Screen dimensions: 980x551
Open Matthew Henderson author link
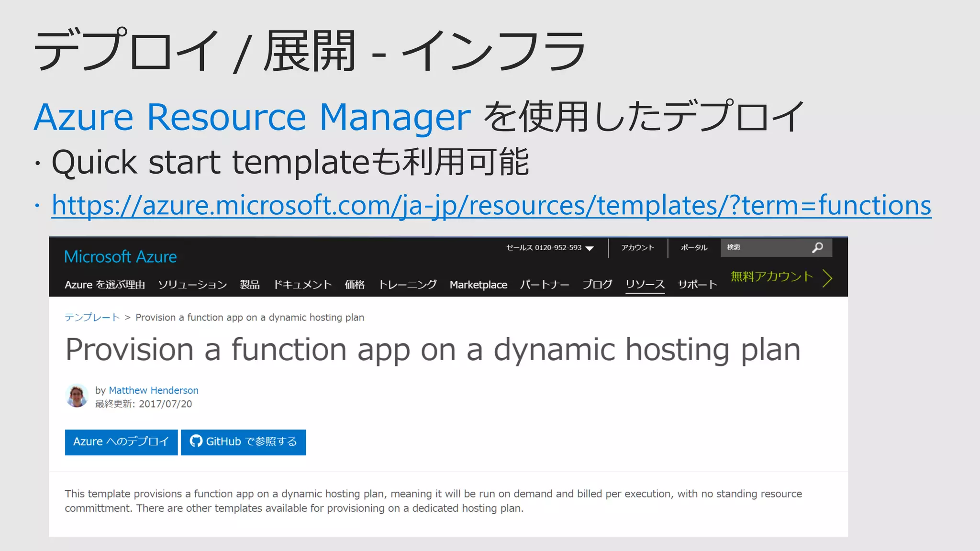[x=154, y=390]
